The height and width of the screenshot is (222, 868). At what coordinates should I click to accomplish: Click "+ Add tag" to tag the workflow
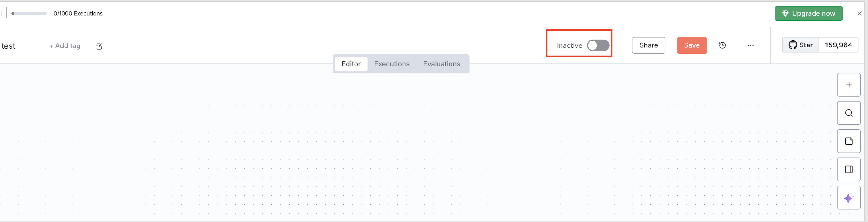[x=65, y=46]
